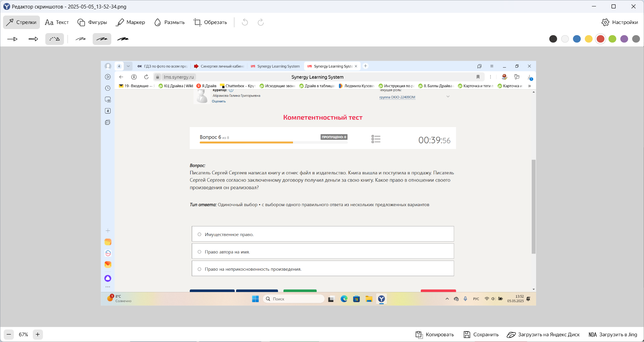
Task: Zoom out with the minus button
Action: point(9,335)
